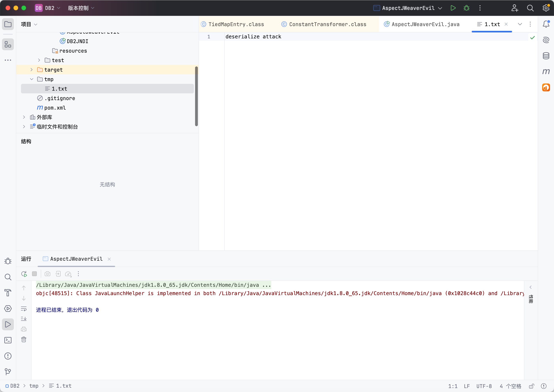554x392 pixels.
Task: Show more tool windows ellipsis
Action: pyautogui.click(x=8, y=60)
